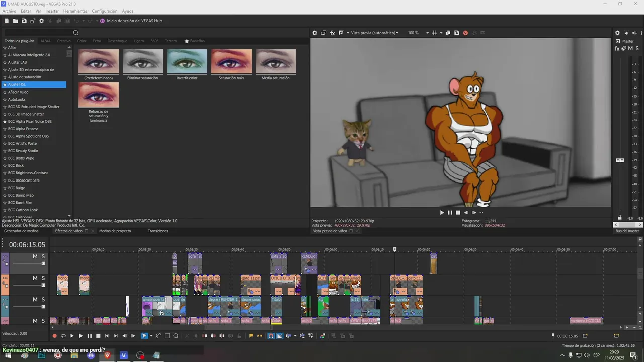Toggle preview on external monitor icon

pyautogui.click(x=324, y=33)
